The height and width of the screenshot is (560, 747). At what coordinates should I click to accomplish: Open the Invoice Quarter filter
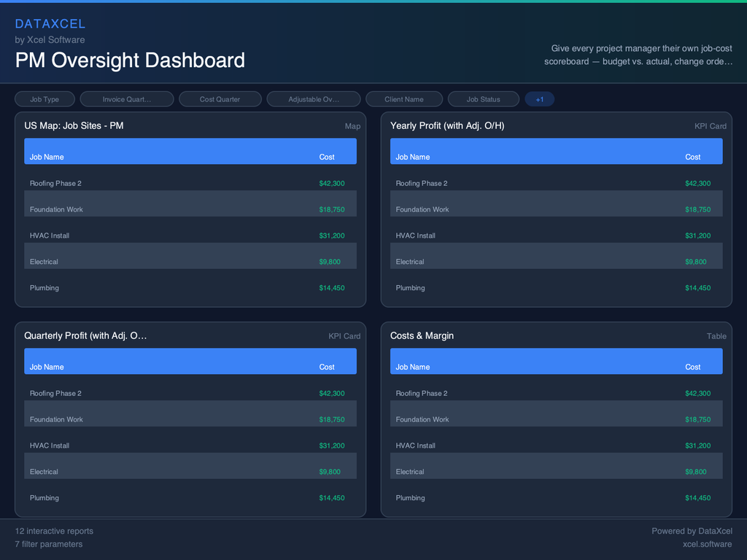[x=127, y=98]
